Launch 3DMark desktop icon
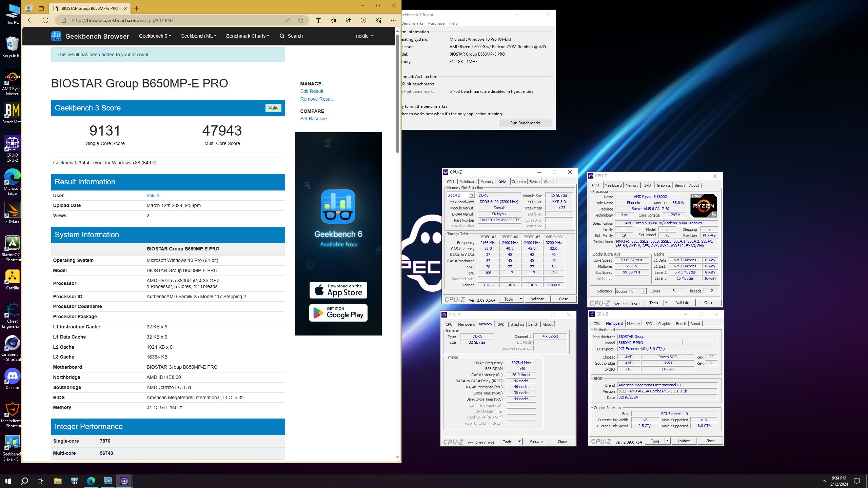The image size is (868, 488). [12, 213]
